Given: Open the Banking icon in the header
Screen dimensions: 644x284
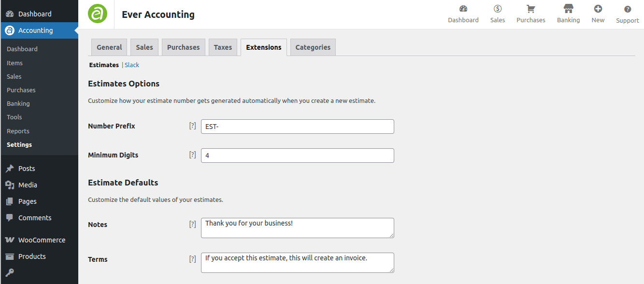Looking at the screenshot, I should tap(568, 14).
